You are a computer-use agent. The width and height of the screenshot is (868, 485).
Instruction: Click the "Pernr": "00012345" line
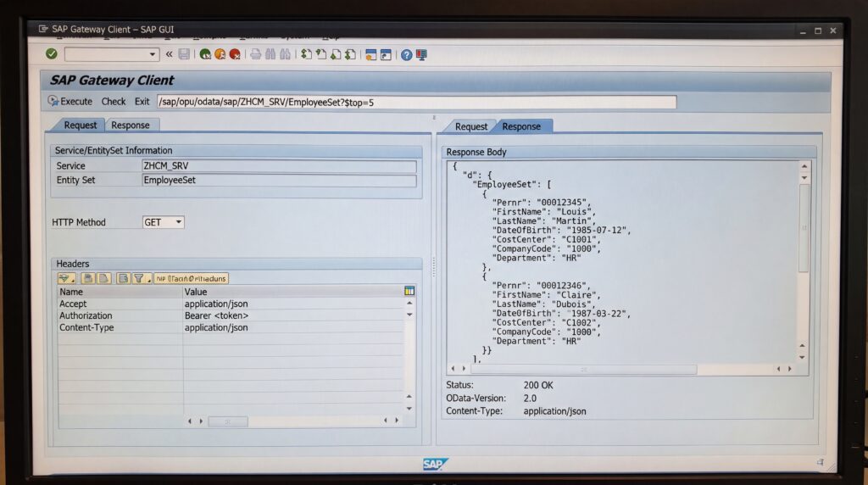(542, 203)
